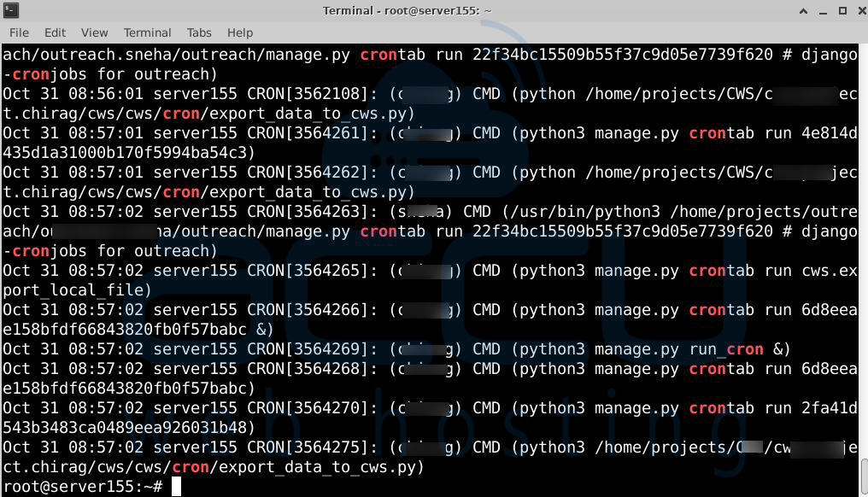Open the Tabs menu
The image size is (868, 497).
(x=199, y=32)
